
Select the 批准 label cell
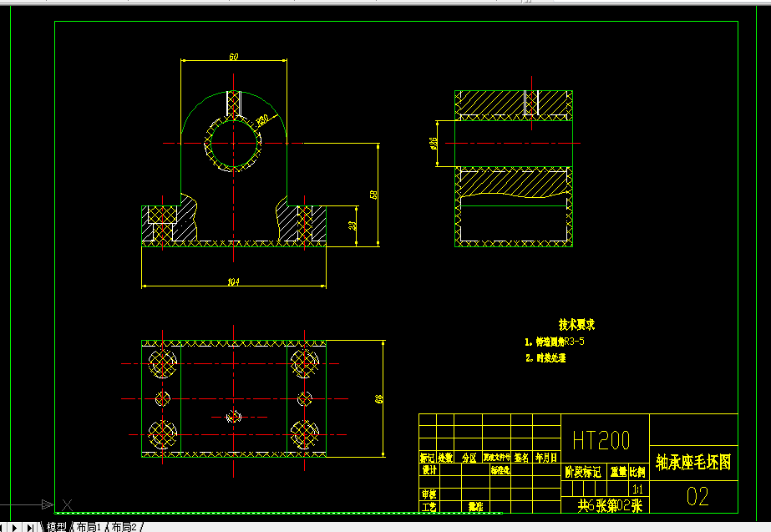click(475, 506)
